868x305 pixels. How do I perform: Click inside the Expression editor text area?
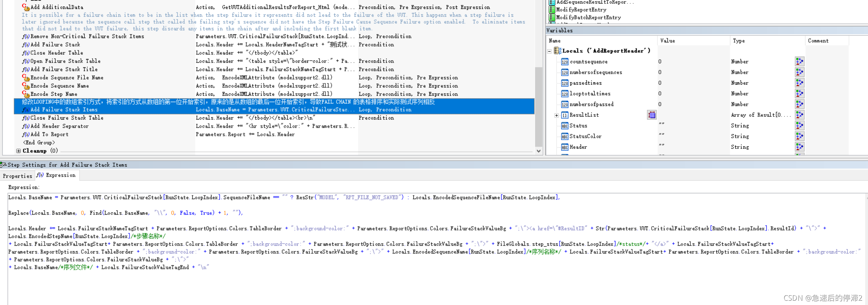437,248
